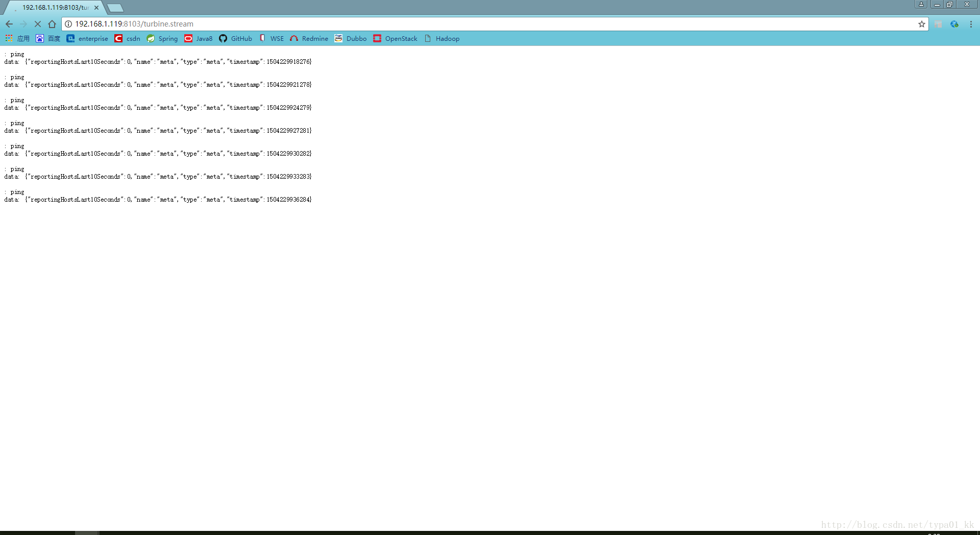Click the grey extension icon beside the star
Screen dimensions: 980x535
[x=938, y=24]
